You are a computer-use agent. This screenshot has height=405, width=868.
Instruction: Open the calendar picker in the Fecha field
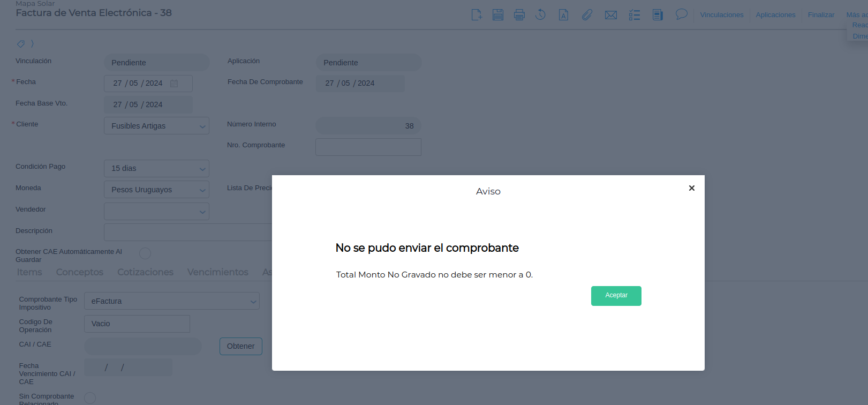(174, 84)
